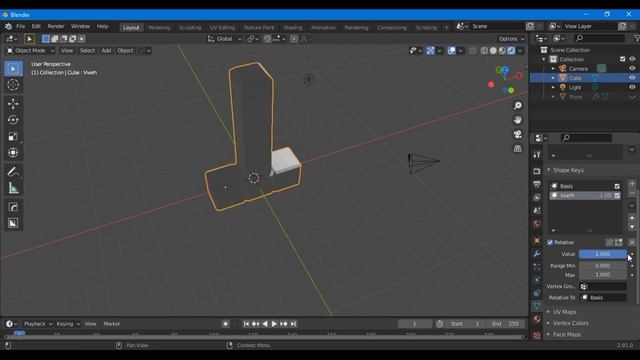
Task: Open timeline Marker menu
Action: pyautogui.click(x=111, y=324)
